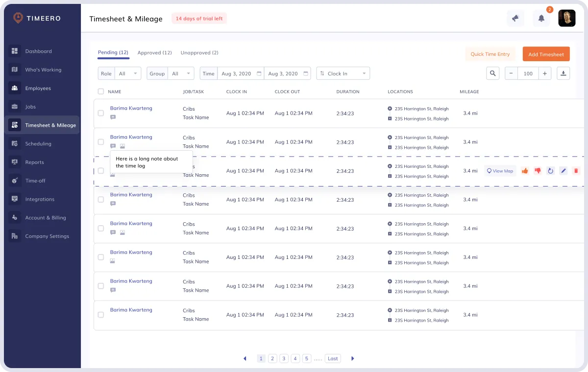Select all rows with the header checkbox
588x372 pixels.
pyautogui.click(x=101, y=92)
